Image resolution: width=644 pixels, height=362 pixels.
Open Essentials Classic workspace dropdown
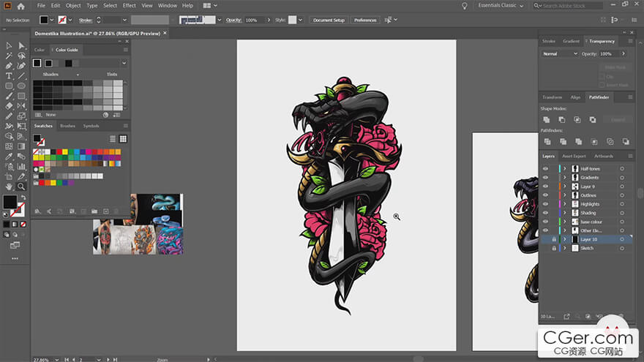pyautogui.click(x=501, y=6)
